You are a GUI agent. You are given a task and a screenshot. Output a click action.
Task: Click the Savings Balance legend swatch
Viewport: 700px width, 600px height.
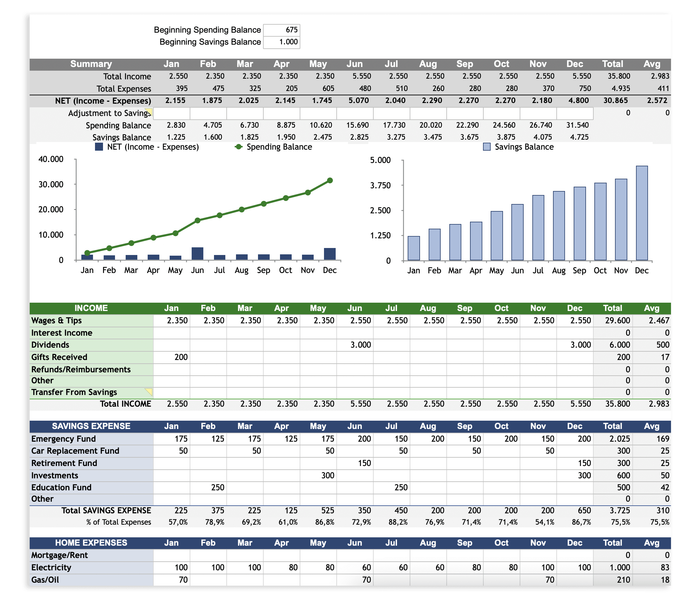[487, 147]
